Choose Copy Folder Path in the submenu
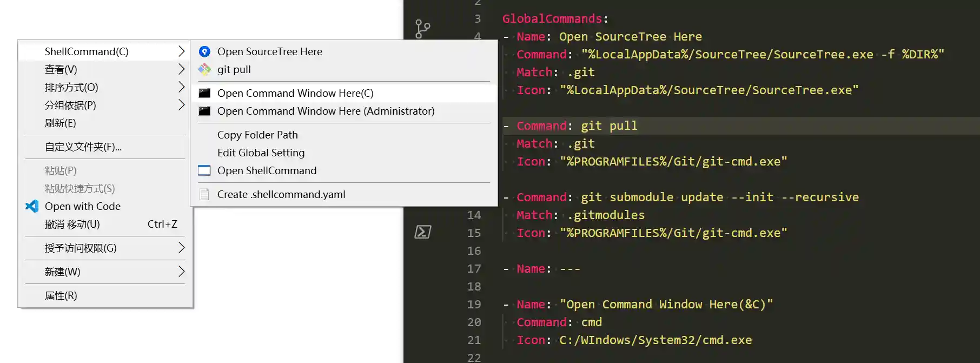The height and width of the screenshot is (363, 980). tap(257, 135)
